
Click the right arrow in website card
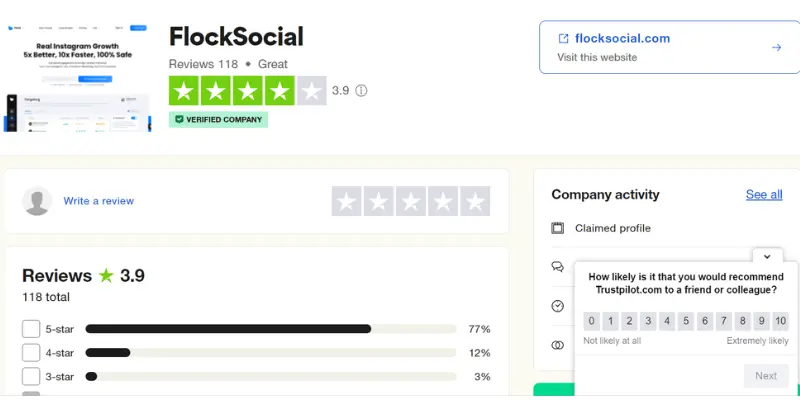coord(776,47)
